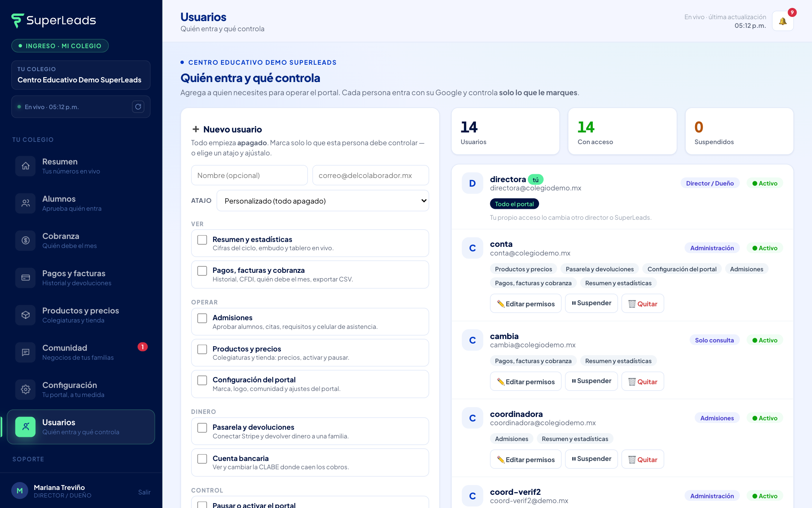Image resolution: width=812 pixels, height=508 pixels.
Task: Click the Productos y precios box icon
Action: 26,315
